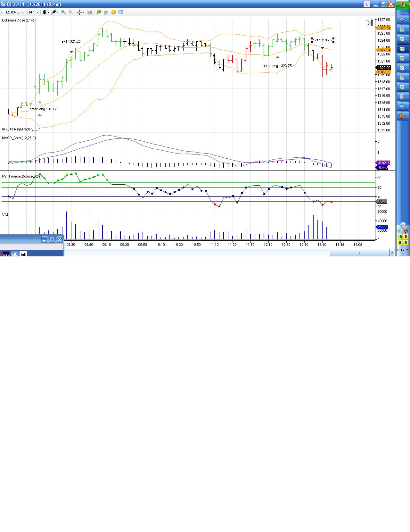Click the 30.32 RSI value marker
This screenshot has width=410, height=532.
381,201
